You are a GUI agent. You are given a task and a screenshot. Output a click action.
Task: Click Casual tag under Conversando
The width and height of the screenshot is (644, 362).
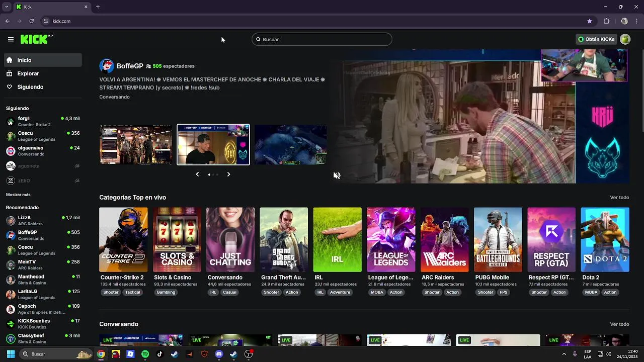point(229,292)
